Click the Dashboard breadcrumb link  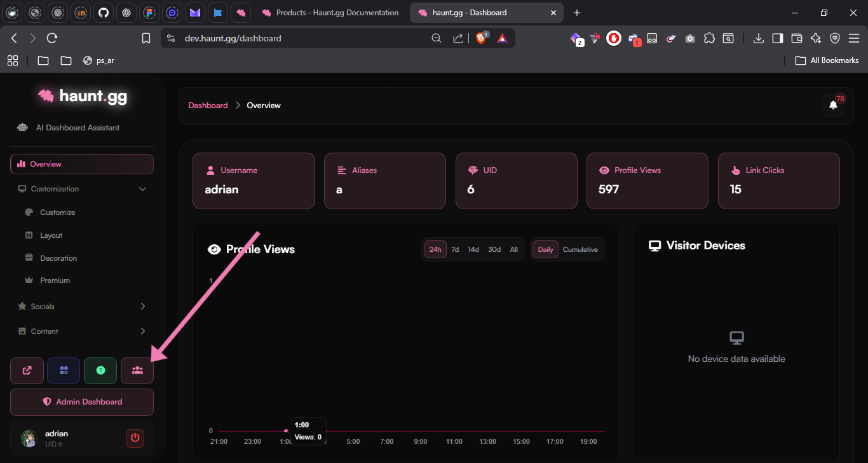point(208,106)
